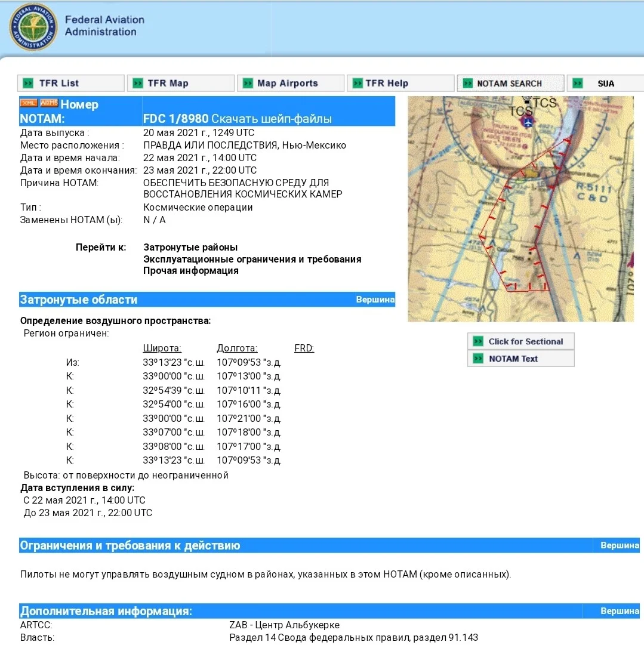Click the Широта column header
644x645 pixels.
[x=162, y=348]
